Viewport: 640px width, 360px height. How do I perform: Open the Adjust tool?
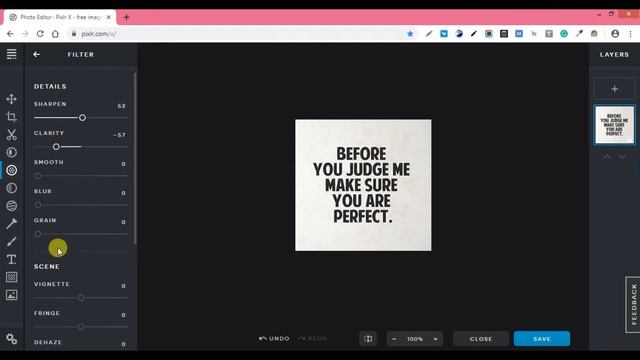[11, 152]
